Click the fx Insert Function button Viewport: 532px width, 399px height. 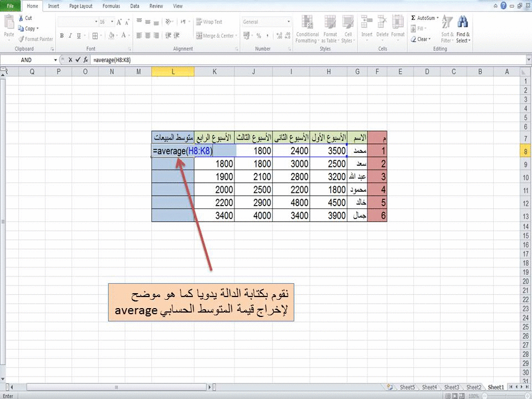pyautogui.click(x=86, y=60)
